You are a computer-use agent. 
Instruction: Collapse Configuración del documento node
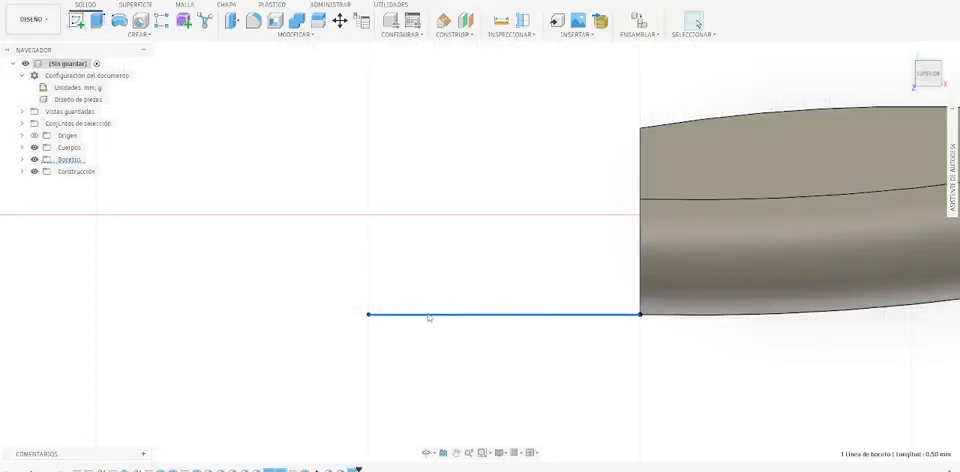(x=22, y=75)
